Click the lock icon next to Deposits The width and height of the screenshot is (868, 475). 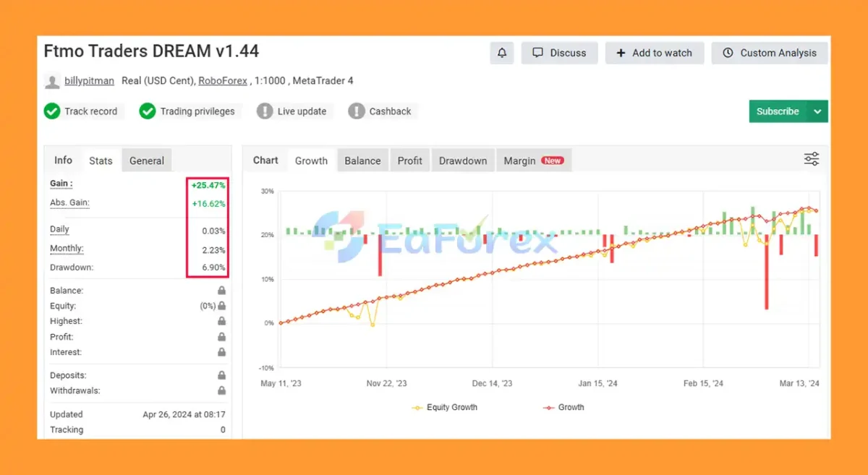point(222,376)
